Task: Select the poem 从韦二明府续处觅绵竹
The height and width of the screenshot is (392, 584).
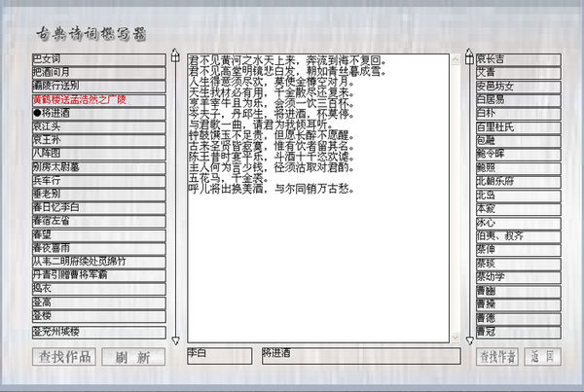Action: pyautogui.click(x=99, y=262)
